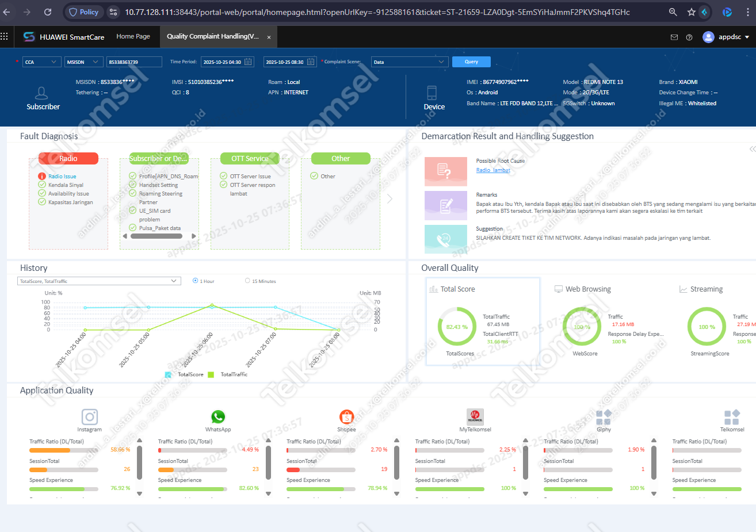Click the browser Policy button
The image size is (756, 532).
pos(83,12)
